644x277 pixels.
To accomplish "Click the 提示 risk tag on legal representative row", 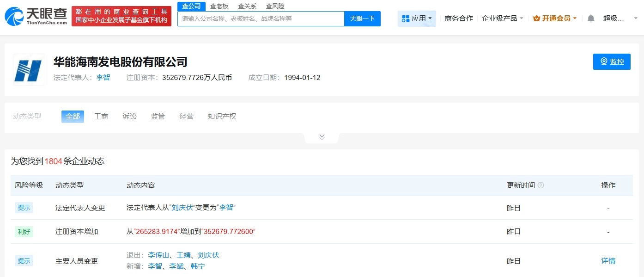I will click(x=24, y=208).
